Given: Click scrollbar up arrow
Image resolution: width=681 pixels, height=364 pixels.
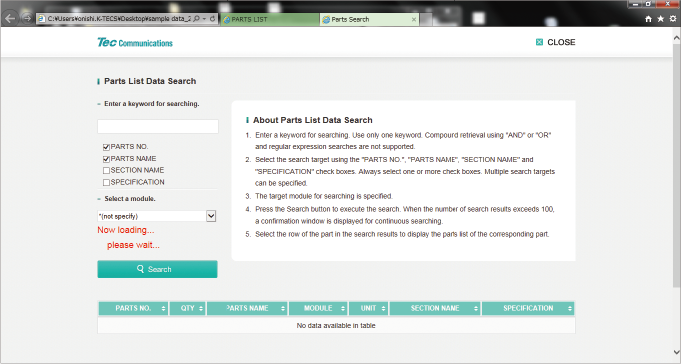Looking at the screenshot, I should [677, 38].
